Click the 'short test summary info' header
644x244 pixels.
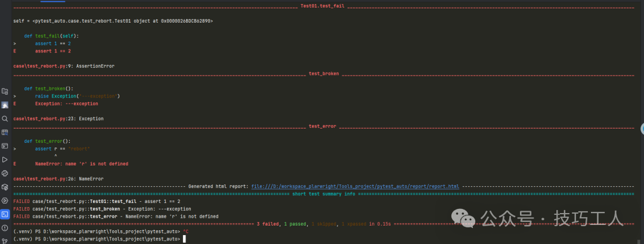click(x=324, y=193)
